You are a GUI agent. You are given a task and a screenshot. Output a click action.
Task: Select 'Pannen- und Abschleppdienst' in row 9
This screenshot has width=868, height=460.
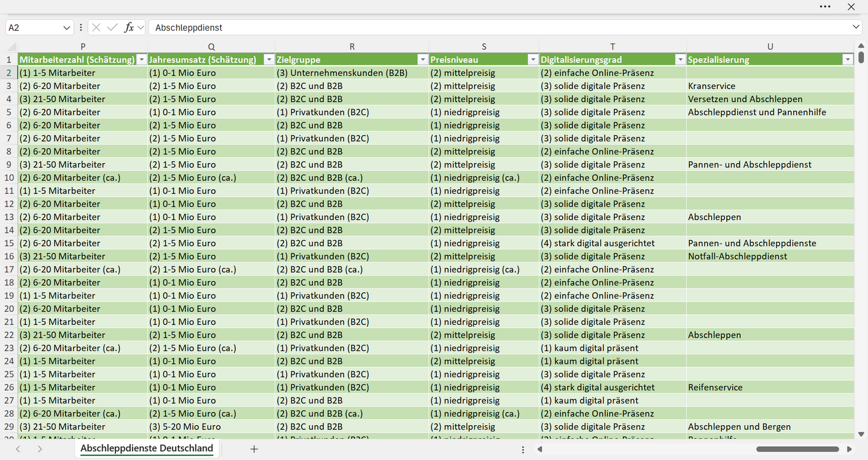[770, 165]
